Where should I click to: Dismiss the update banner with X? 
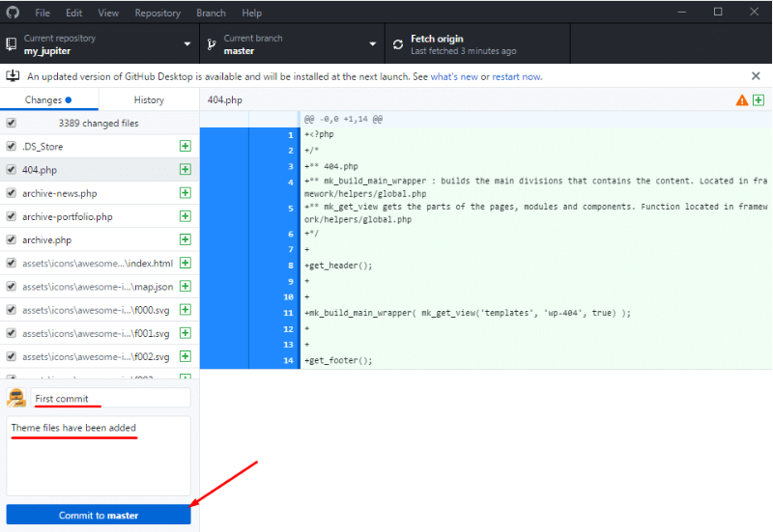(x=756, y=76)
